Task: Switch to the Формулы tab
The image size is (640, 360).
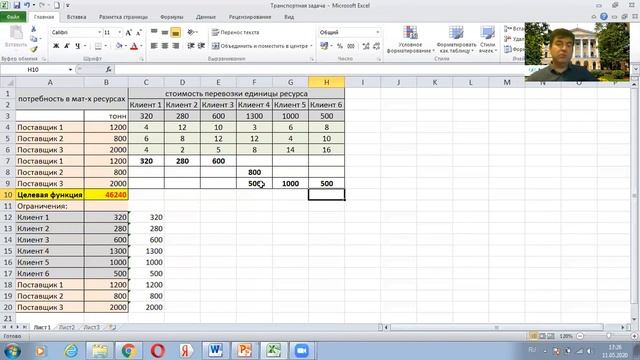Action: 172,17
